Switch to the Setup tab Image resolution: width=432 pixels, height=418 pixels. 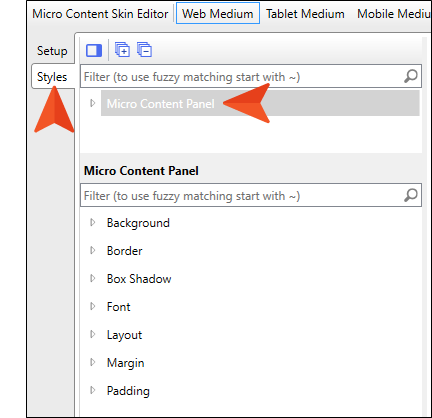[x=52, y=51]
